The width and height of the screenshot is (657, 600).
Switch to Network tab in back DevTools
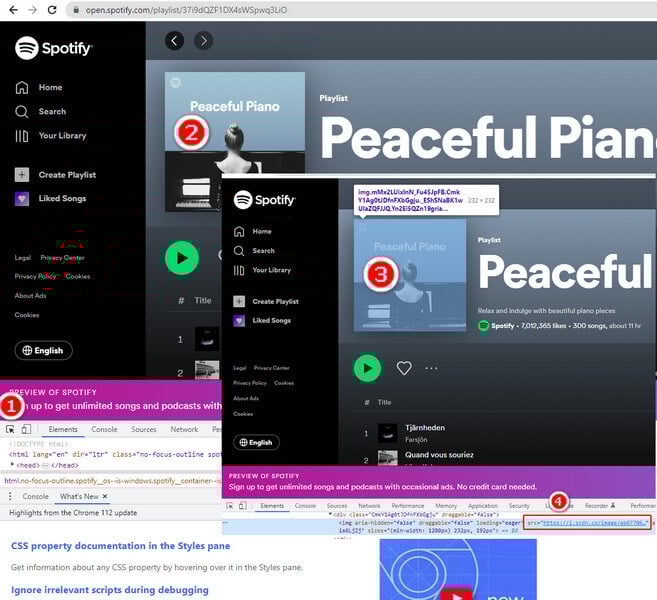pyautogui.click(x=184, y=429)
